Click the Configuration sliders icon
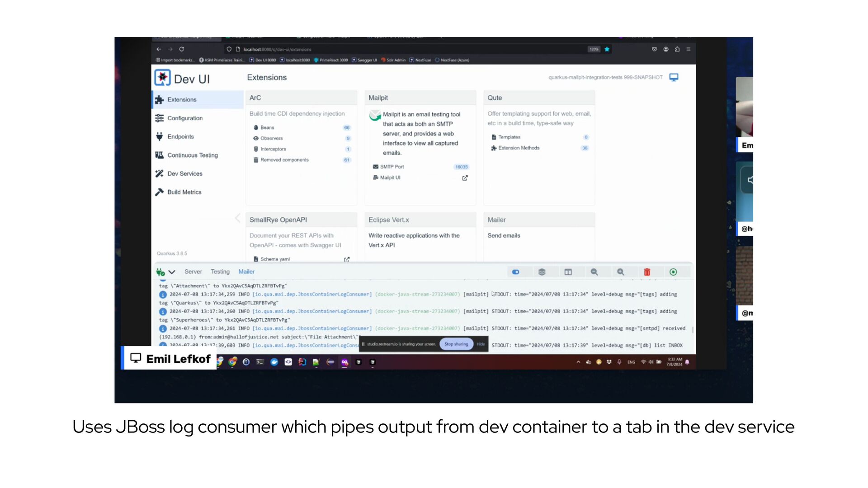Image resolution: width=868 pixels, height=488 pixels. pos(159,118)
